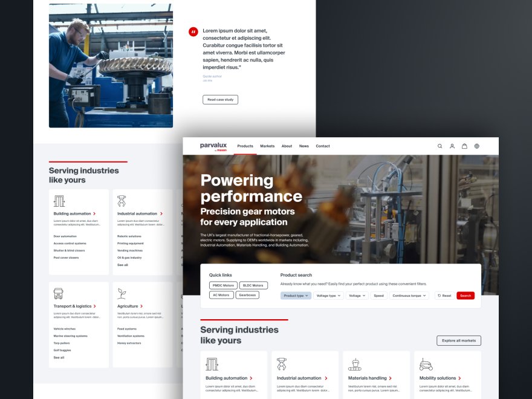Open the user account icon
The image size is (532, 399).
452,146
